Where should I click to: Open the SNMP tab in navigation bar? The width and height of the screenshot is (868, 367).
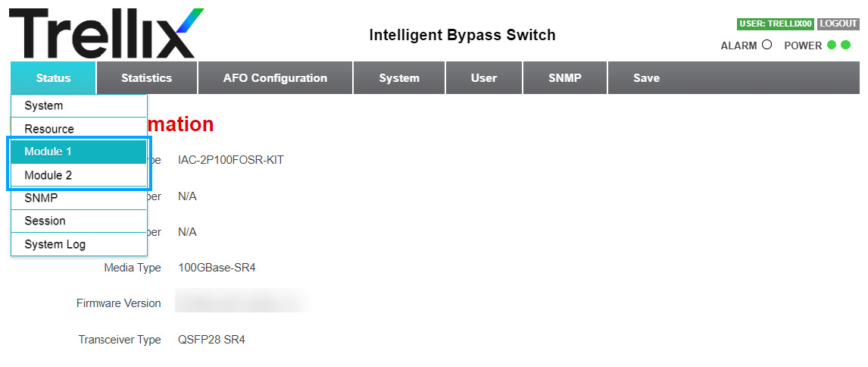565,77
